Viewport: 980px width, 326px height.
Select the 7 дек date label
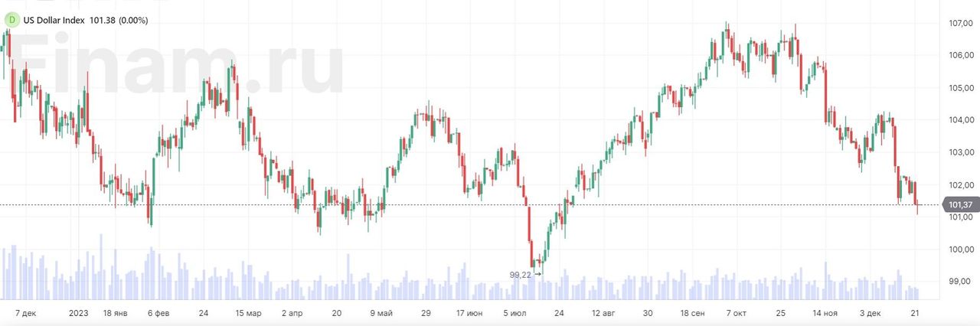coord(26,314)
